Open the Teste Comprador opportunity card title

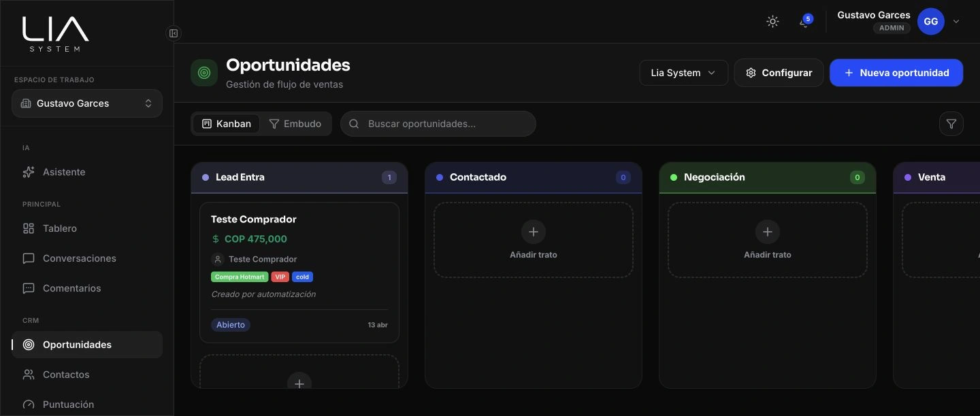pyautogui.click(x=253, y=219)
